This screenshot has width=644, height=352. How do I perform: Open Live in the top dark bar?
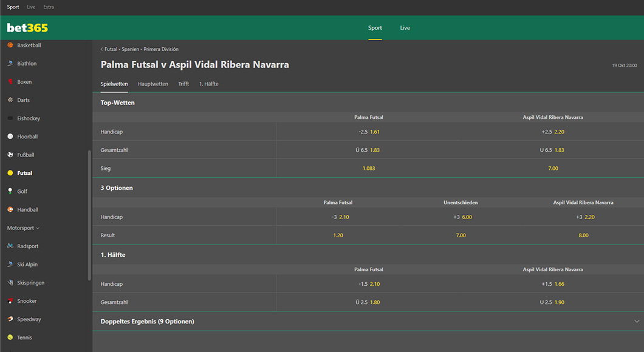click(31, 7)
